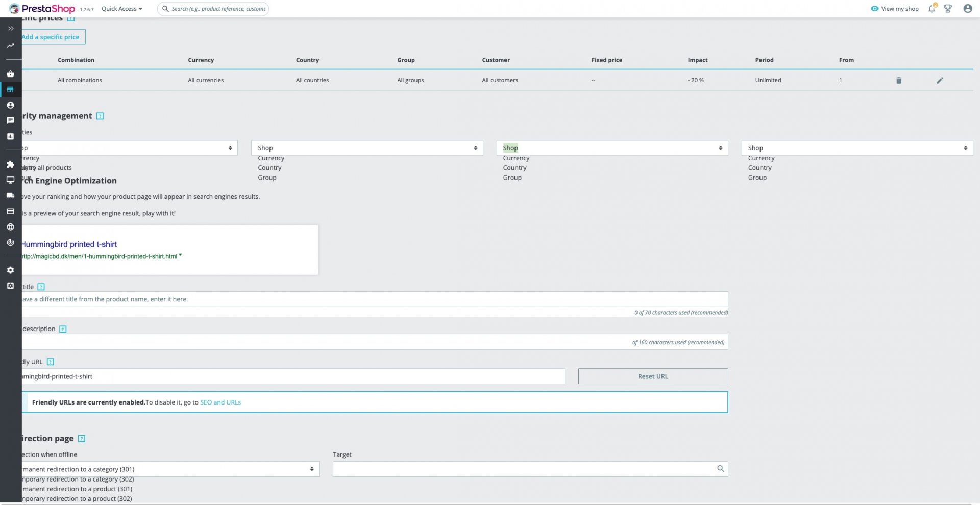Open the Shipping truck icon in sidebar
The height and width of the screenshot is (505, 980).
click(10, 195)
